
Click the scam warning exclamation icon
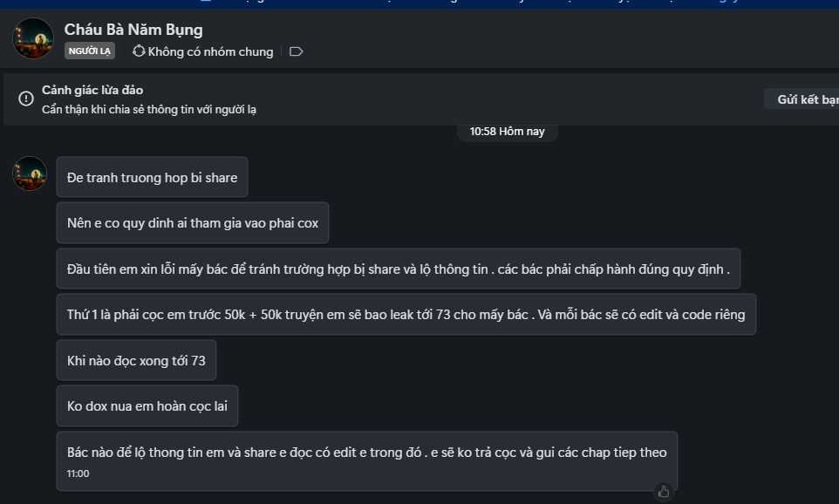(26, 99)
